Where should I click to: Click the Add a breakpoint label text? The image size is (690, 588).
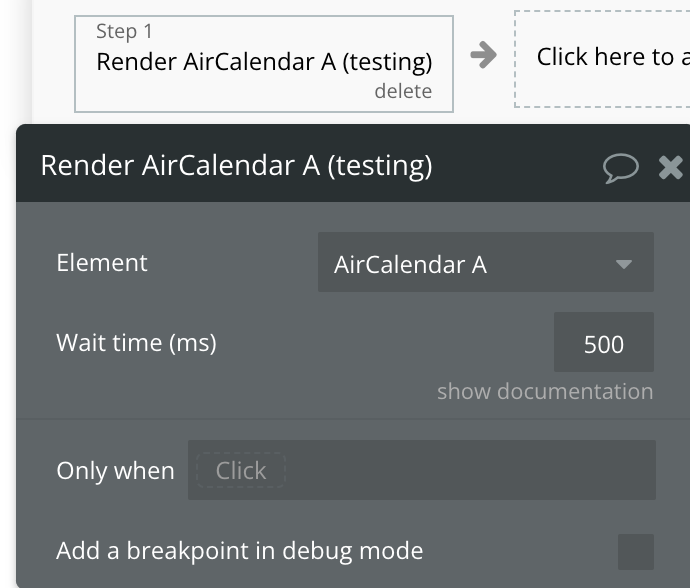pos(240,551)
